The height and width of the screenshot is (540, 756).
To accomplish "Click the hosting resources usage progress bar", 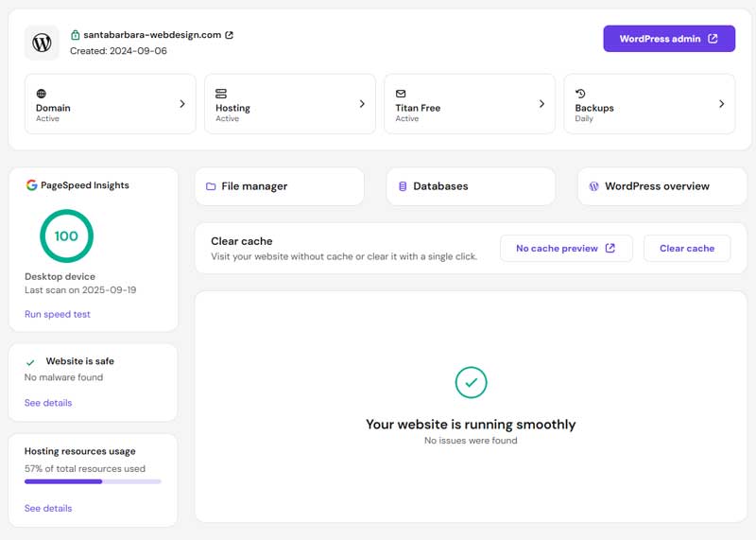I will pyautogui.click(x=93, y=481).
